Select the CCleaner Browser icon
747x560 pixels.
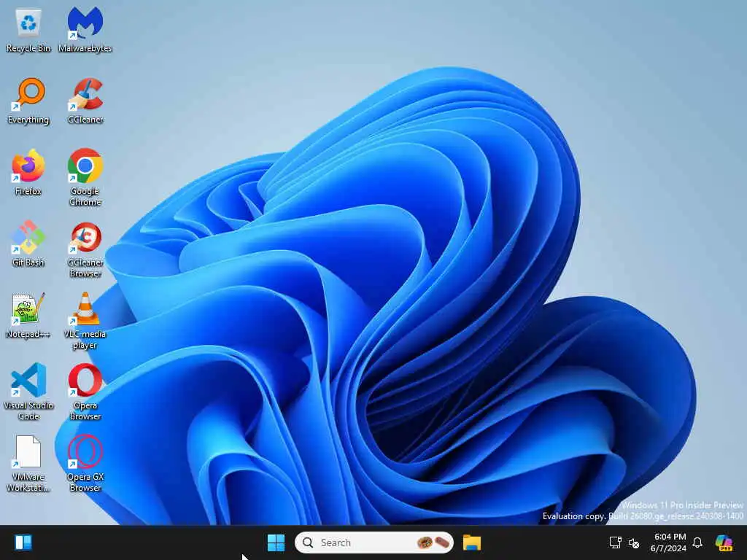85,249
